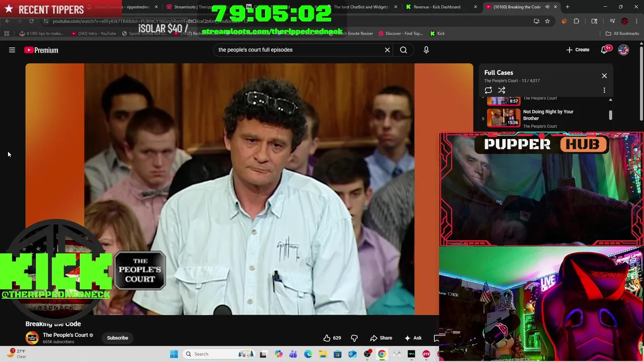Viewport: 644px width, 362px height.
Task: Open OBS Studio from the taskbar
Action: tap(367, 354)
